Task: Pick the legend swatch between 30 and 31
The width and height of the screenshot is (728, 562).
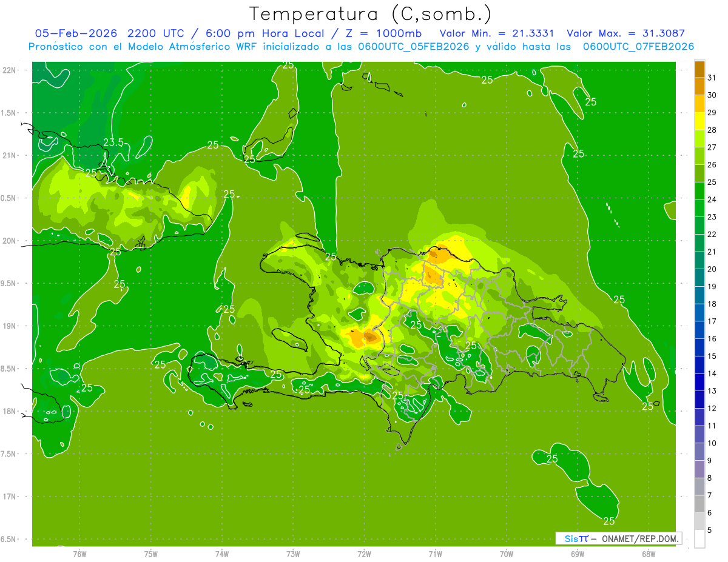Action: point(699,87)
